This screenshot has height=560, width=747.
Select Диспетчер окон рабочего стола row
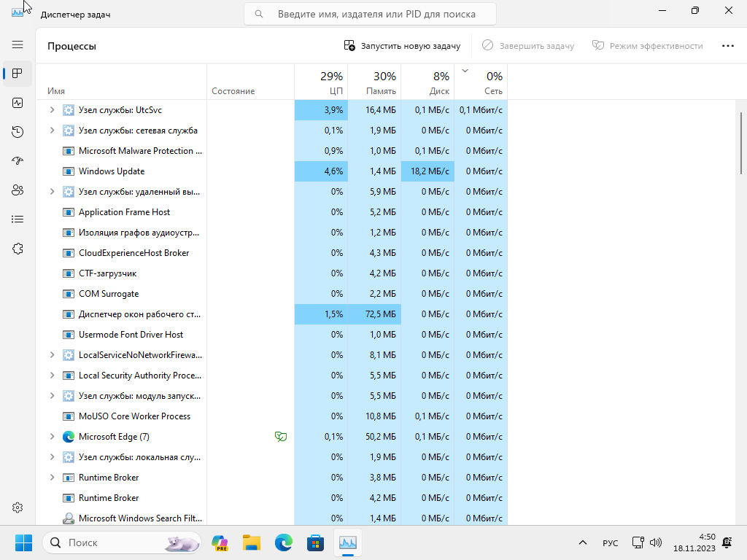coord(271,314)
